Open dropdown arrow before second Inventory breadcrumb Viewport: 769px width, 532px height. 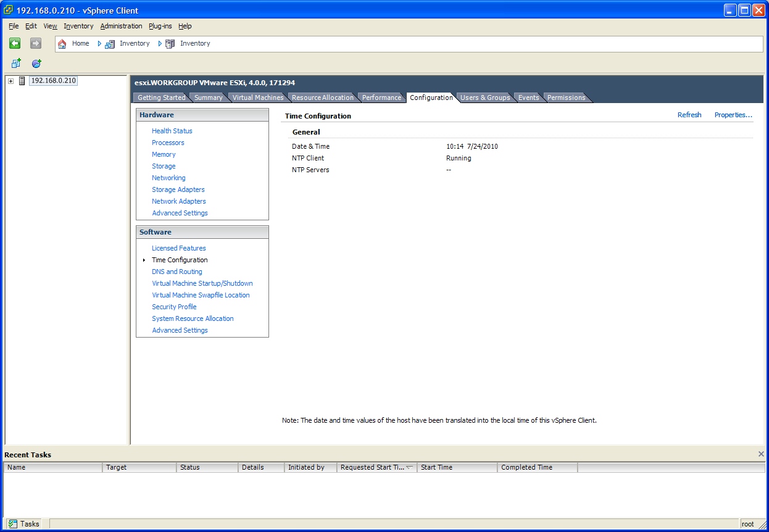(160, 44)
